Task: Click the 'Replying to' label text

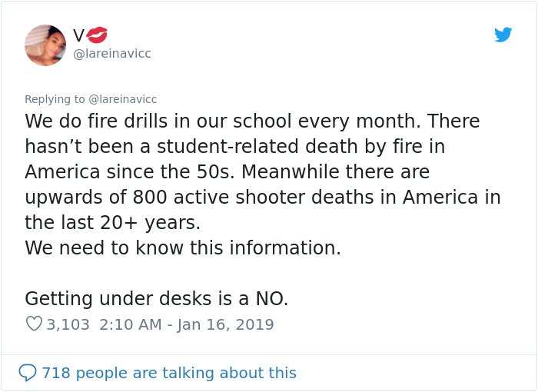Action: pyautogui.click(x=55, y=99)
